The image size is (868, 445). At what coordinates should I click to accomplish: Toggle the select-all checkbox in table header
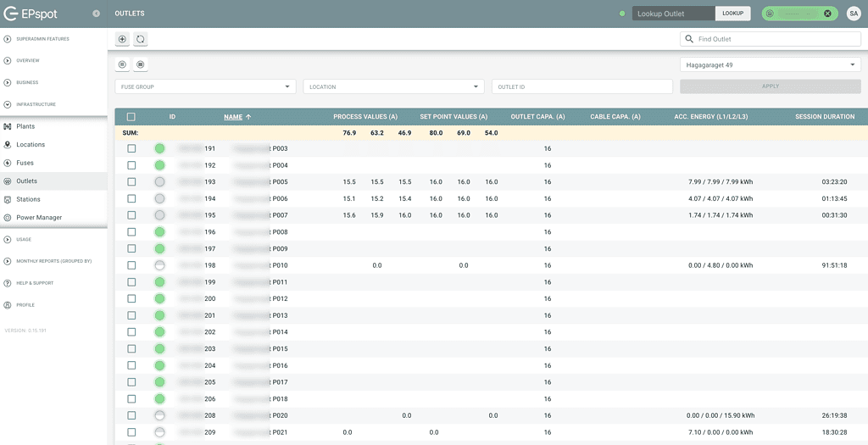131,117
